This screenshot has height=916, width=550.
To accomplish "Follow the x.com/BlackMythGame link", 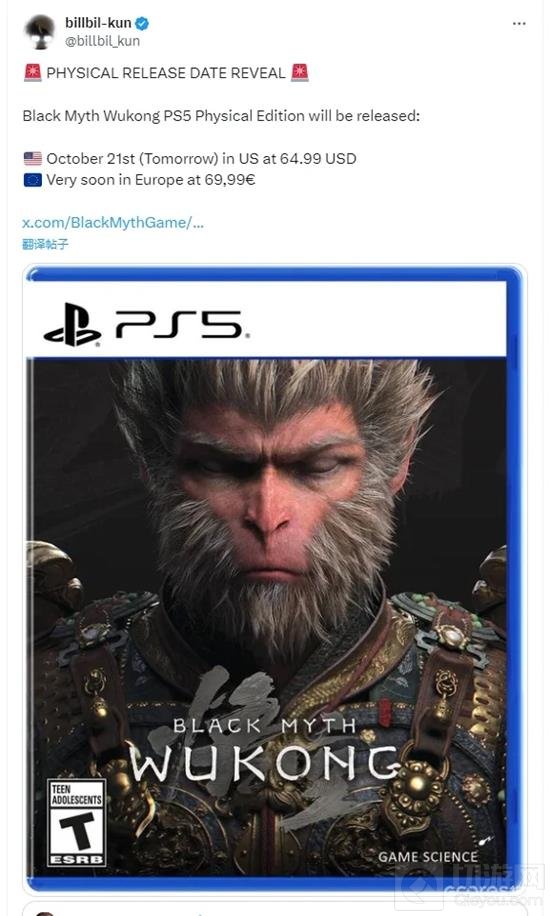I will (x=113, y=223).
